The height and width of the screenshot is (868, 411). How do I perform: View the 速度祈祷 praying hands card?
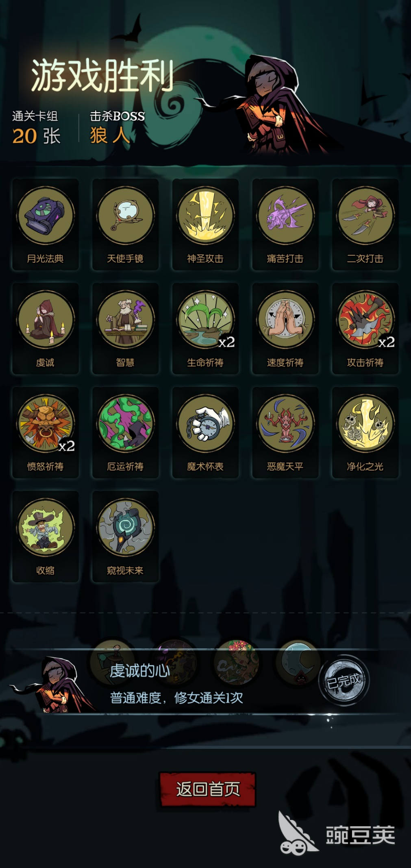click(285, 328)
